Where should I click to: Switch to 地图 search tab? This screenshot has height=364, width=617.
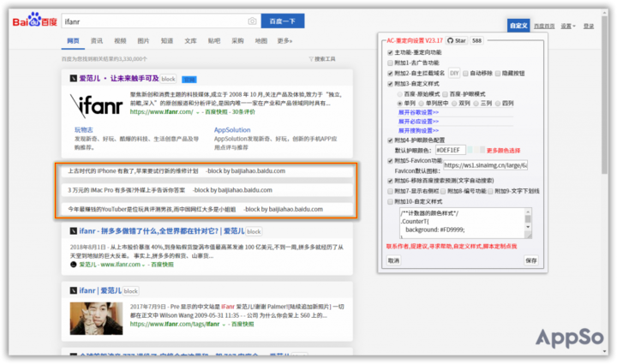coord(261,41)
